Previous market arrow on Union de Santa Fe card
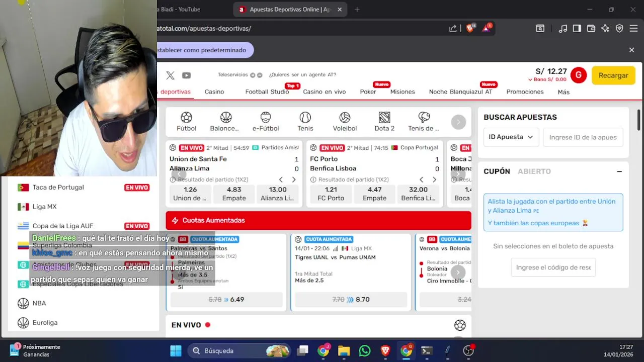This screenshot has height=362, width=644. 281,179
